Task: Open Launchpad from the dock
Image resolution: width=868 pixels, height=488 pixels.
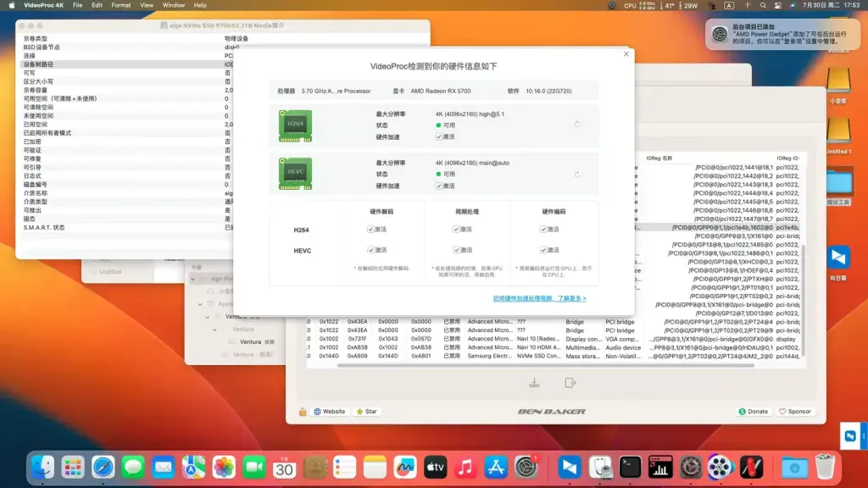Action: [73, 468]
